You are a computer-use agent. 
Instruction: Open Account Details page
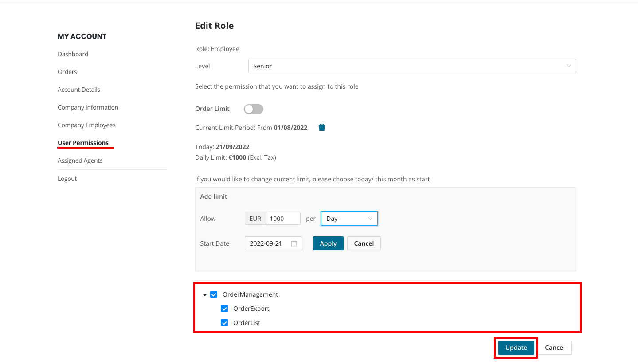(79, 90)
